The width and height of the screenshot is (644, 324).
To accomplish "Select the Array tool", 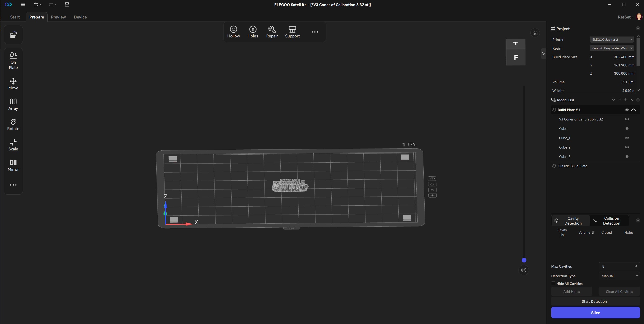I will tap(13, 104).
